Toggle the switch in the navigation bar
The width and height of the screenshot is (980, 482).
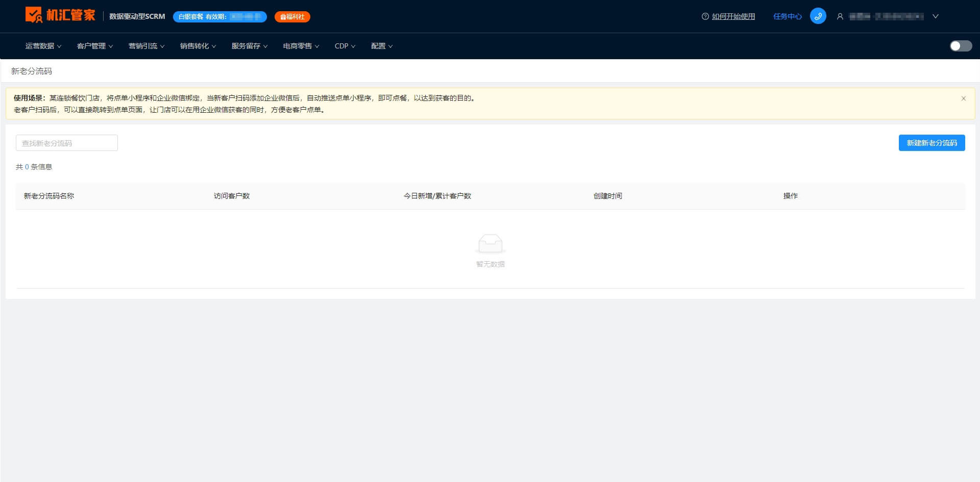961,46
